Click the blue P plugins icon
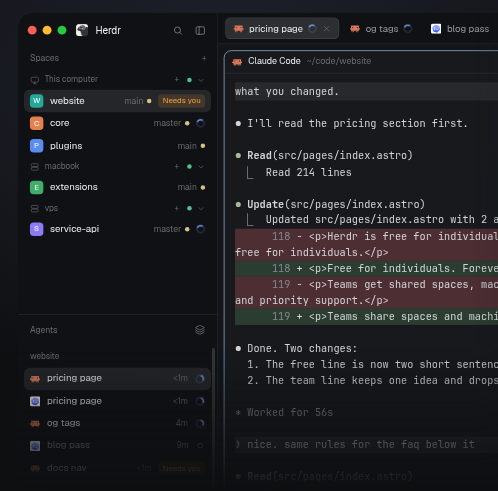Image resolution: width=498 pixels, height=491 pixels. [x=37, y=146]
